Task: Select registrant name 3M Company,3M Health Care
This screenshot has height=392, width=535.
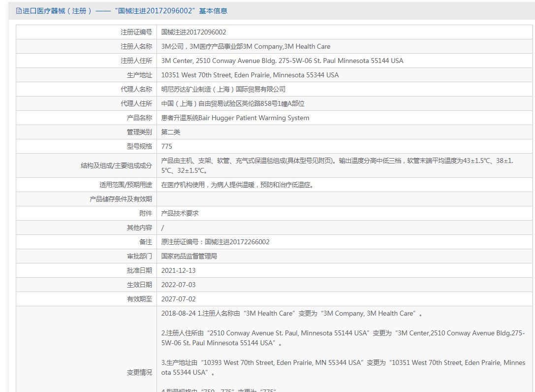Action: point(246,46)
